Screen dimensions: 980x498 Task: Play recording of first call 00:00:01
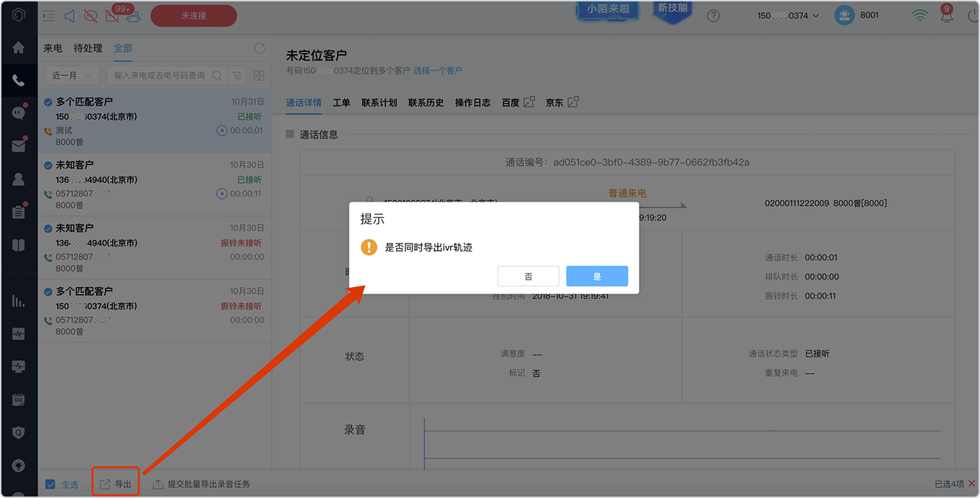222,131
